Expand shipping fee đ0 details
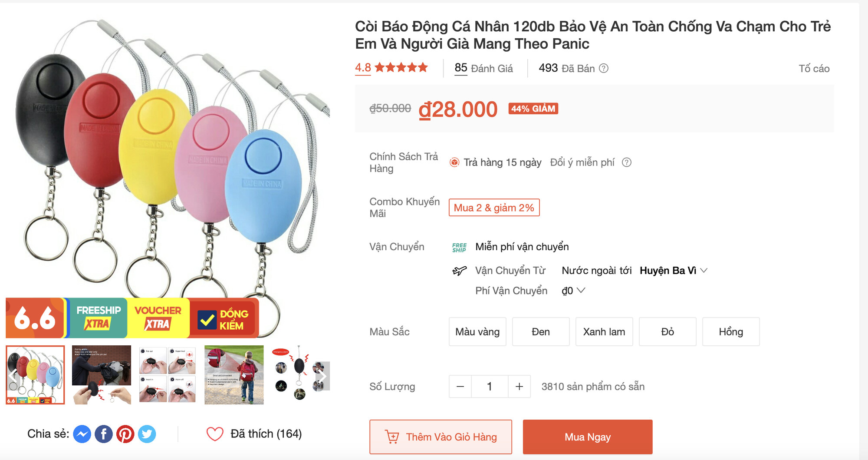This screenshot has width=868, height=460. click(x=573, y=291)
